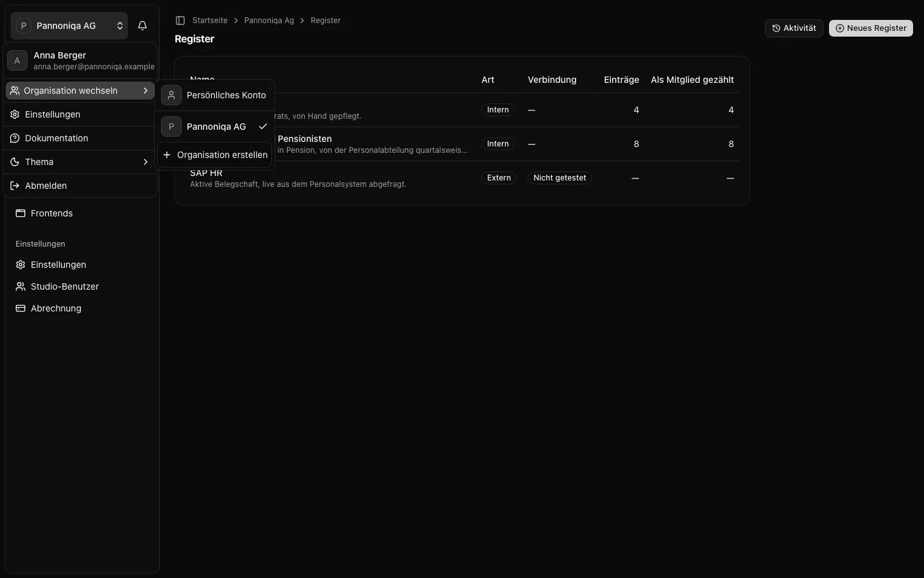This screenshot has height=578, width=924.
Task: Click the Verbindung column header
Action: (x=552, y=80)
